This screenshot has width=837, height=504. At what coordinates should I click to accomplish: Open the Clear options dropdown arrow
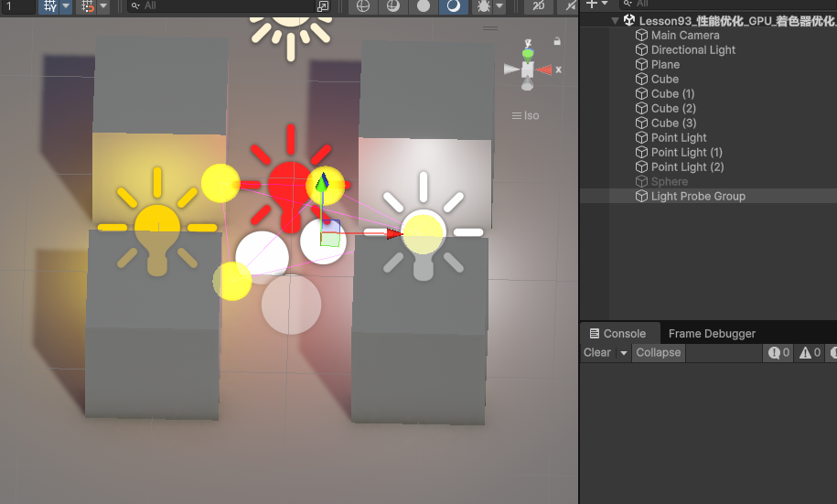coord(624,353)
